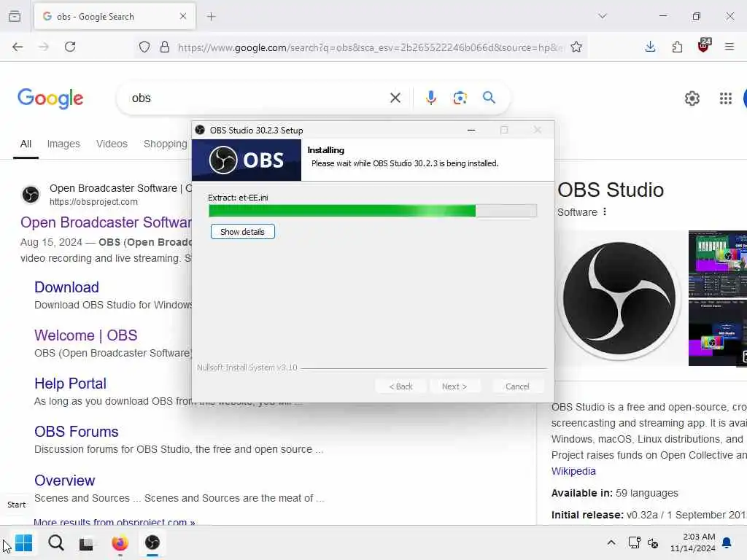Open a new browser tab
Image resolution: width=747 pixels, height=560 pixels.
(212, 17)
